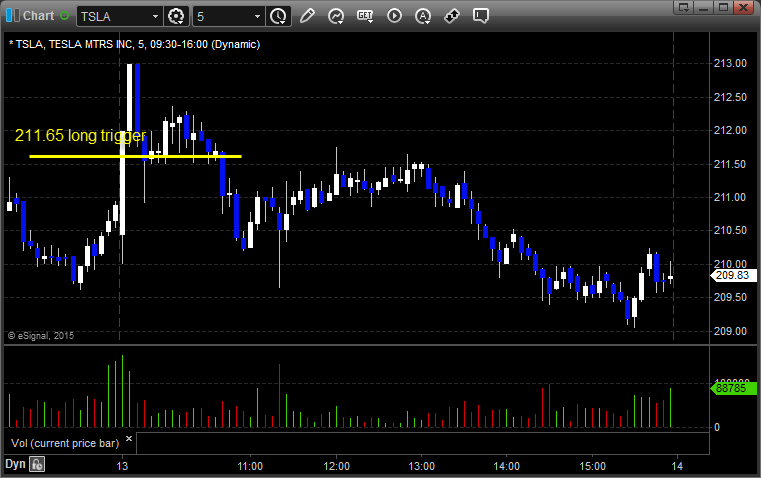The height and width of the screenshot is (478, 761).
Task: Open the window options dropdown button
Action: coord(684,7)
